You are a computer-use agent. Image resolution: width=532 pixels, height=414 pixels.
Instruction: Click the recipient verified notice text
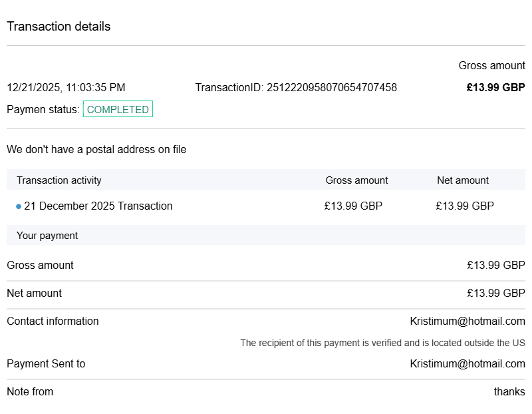pos(382,343)
